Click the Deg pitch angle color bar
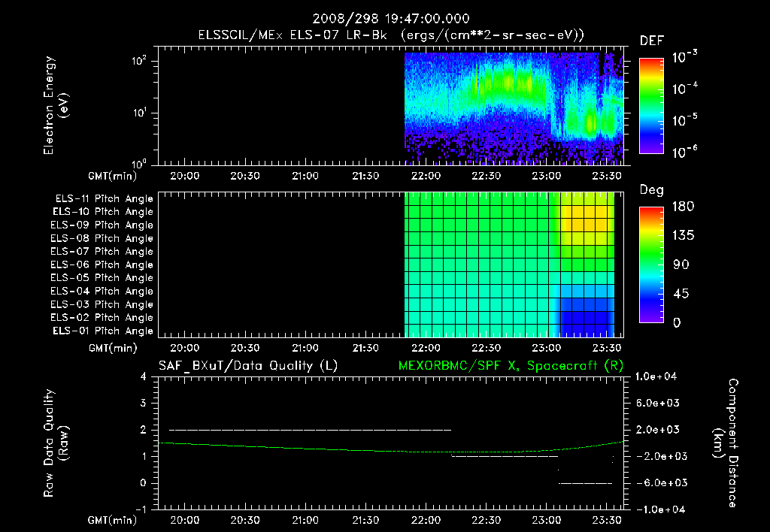Viewport: 770px width, 532px height. point(651,265)
